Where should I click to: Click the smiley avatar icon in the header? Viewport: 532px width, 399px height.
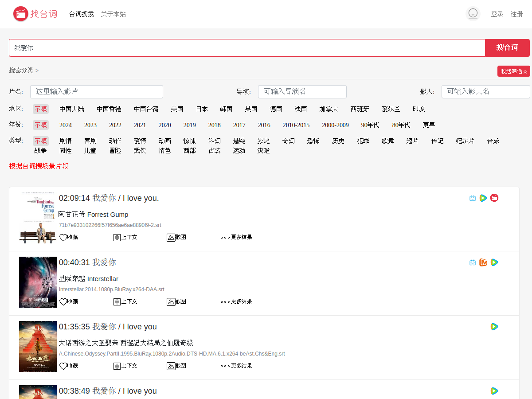[x=473, y=14]
